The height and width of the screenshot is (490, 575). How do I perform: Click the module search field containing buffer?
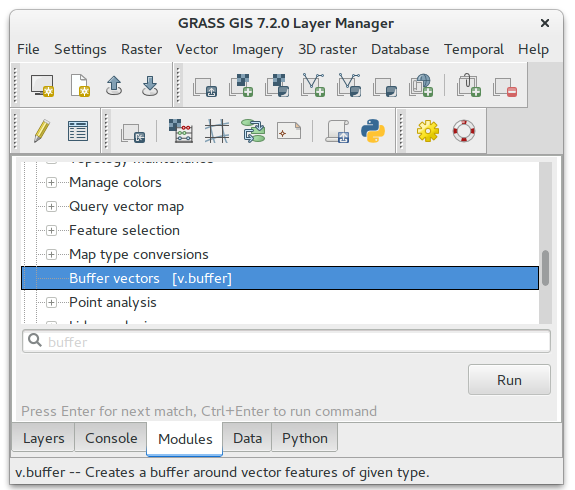[286, 341]
